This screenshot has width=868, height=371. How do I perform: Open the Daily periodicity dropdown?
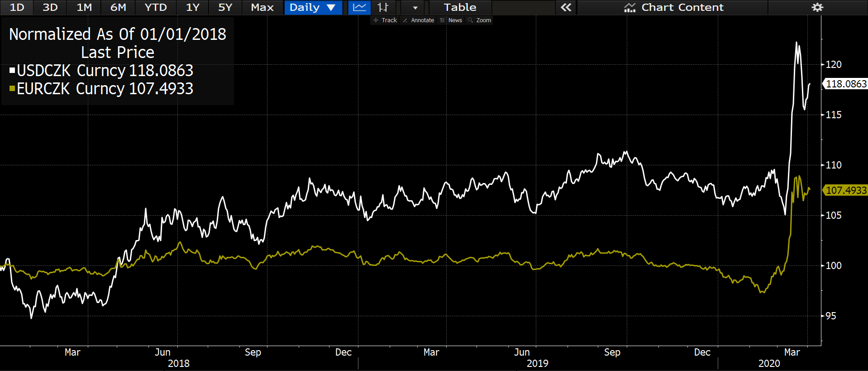(313, 7)
